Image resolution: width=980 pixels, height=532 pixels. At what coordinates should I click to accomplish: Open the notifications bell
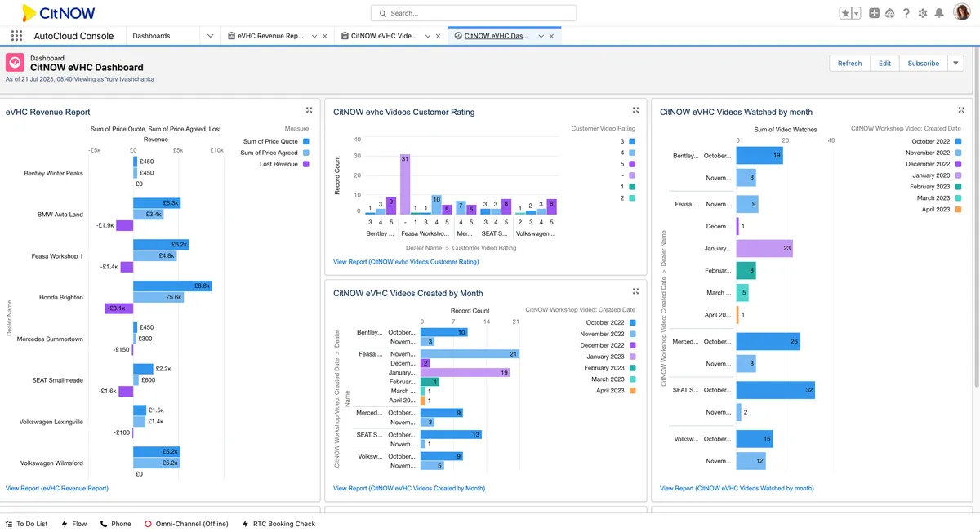[x=939, y=13]
